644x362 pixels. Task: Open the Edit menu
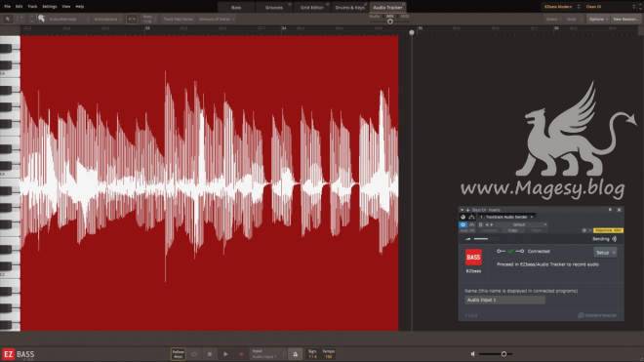(x=19, y=7)
